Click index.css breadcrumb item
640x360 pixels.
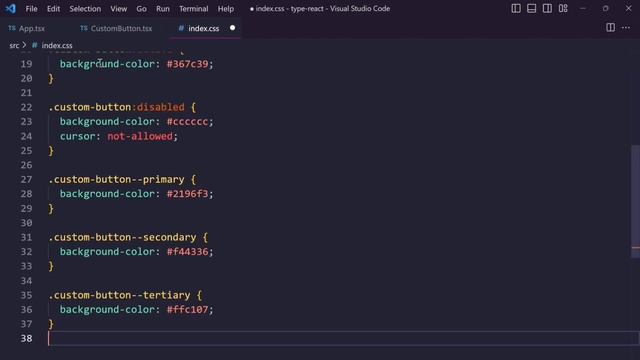pos(57,45)
